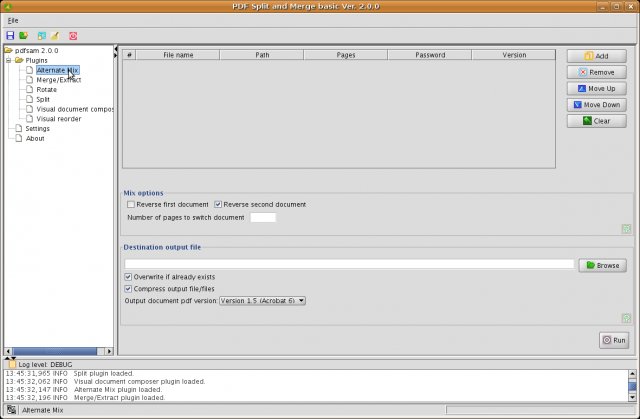Toggle Compress output file/files checkbox

(x=128, y=288)
